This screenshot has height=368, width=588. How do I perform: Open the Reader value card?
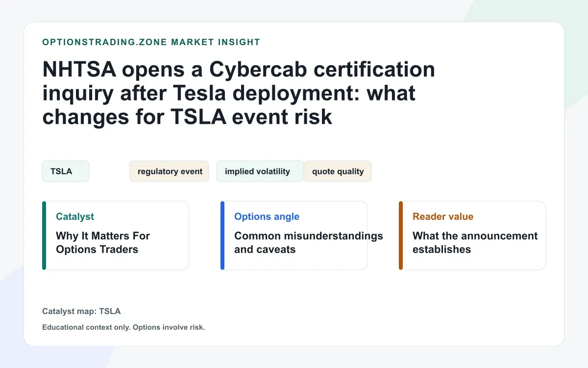click(472, 236)
